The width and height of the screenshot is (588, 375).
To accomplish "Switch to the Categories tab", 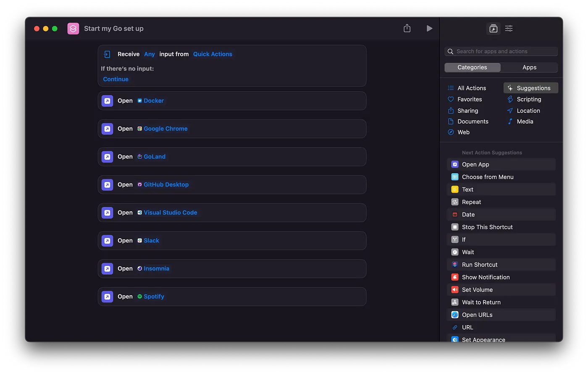I will (x=472, y=68).
